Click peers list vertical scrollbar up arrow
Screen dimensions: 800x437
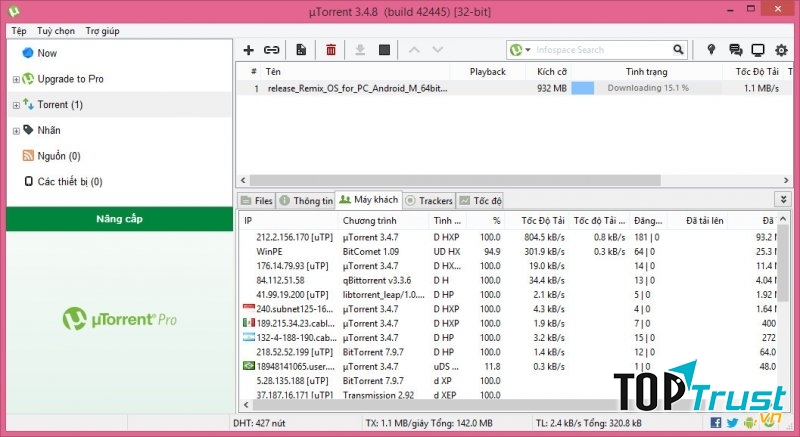(783, 219)
